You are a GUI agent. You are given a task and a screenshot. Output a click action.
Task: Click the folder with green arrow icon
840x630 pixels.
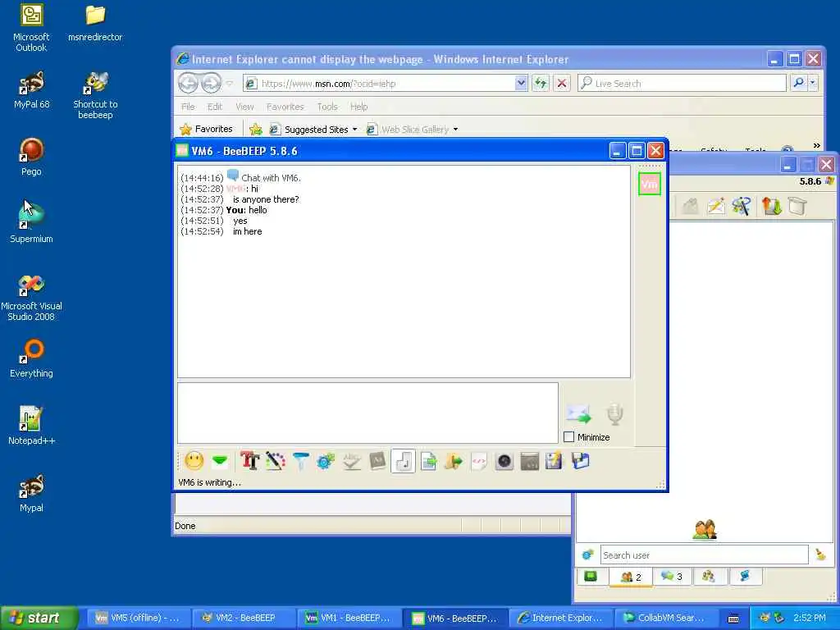(453, 461)
